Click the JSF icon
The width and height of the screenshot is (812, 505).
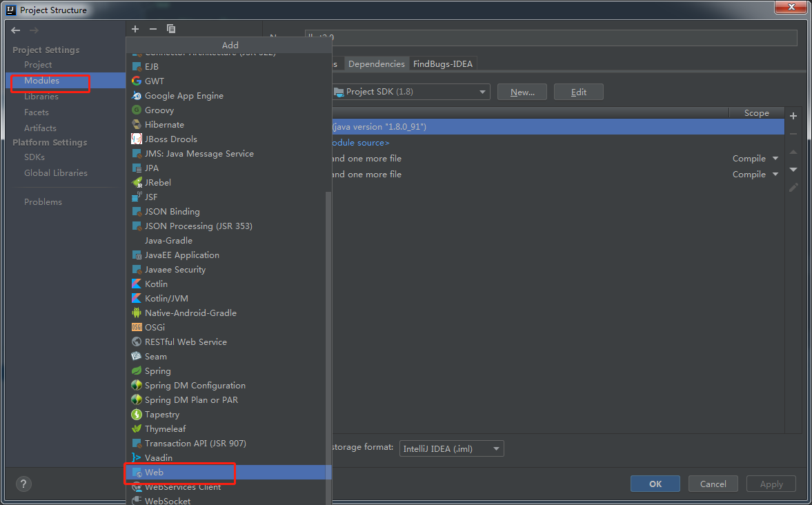coord(136,197)
